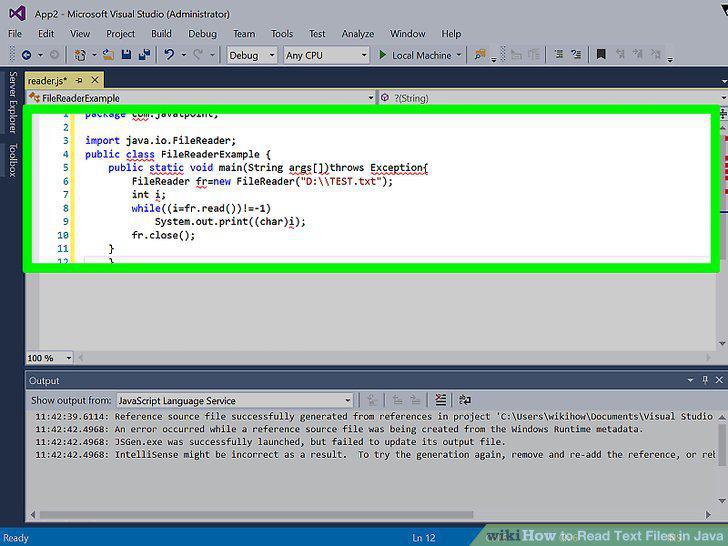Image resolution: width=728 pixels, height=546 pixels.
Task: Click the Local Machine run button label
Action: [422, 55]
